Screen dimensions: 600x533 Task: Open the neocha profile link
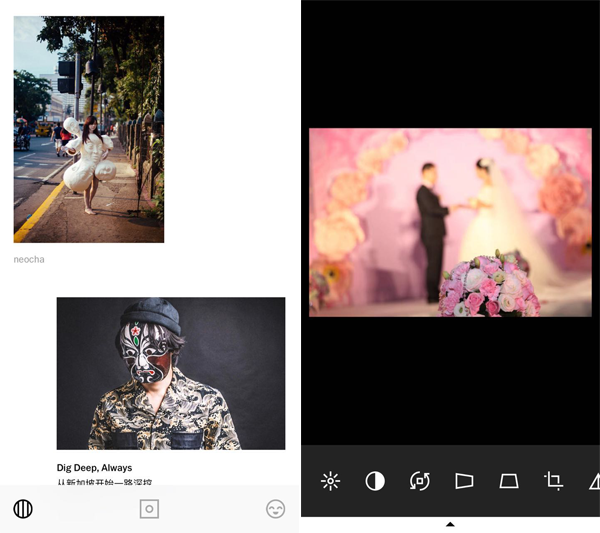coord(29,259)
